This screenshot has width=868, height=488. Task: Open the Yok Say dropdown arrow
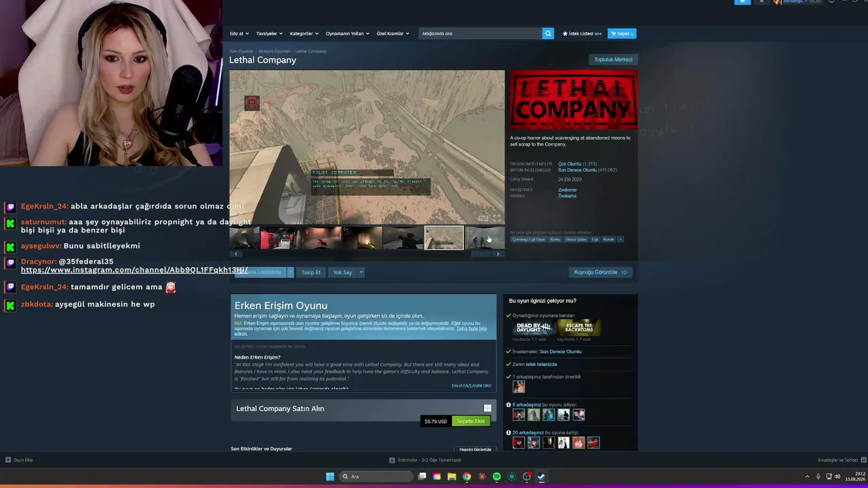361,272
